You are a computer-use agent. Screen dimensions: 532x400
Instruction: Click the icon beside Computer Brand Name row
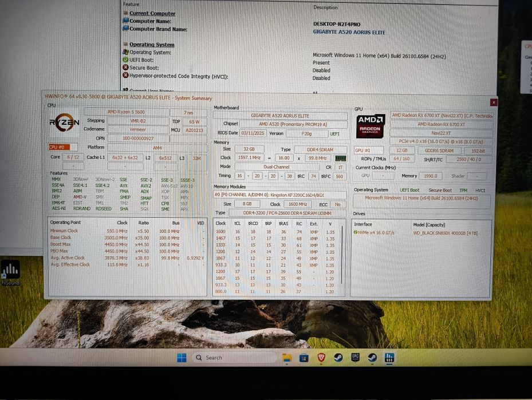click(x=126, y=29)
